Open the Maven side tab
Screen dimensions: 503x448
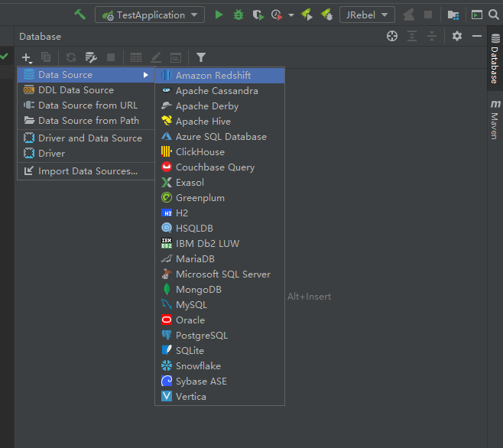pyautogui.click(x=495, y=119)
